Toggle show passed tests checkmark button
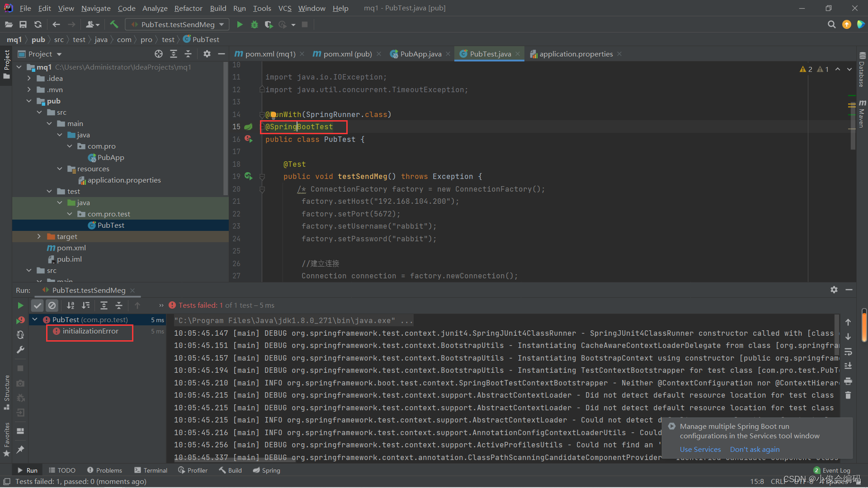 (x=38, y=305)
